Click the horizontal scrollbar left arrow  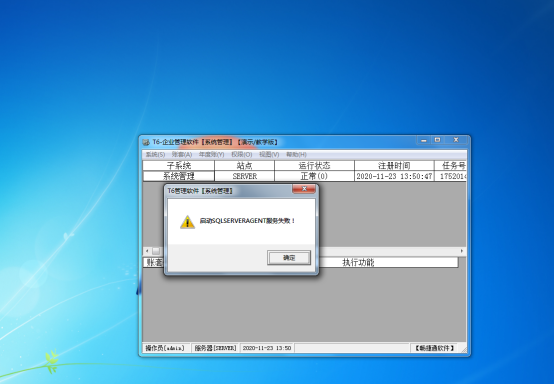click(147, 251)
